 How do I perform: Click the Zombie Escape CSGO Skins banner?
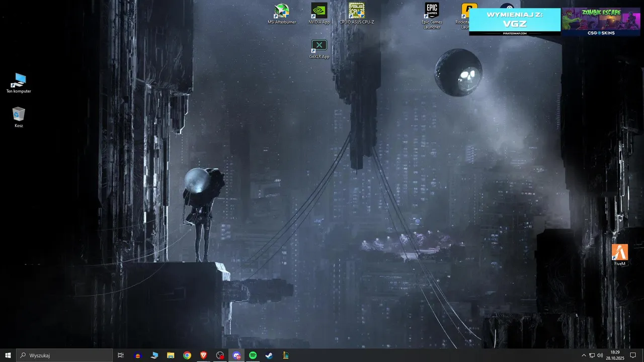tap(601, 22)
